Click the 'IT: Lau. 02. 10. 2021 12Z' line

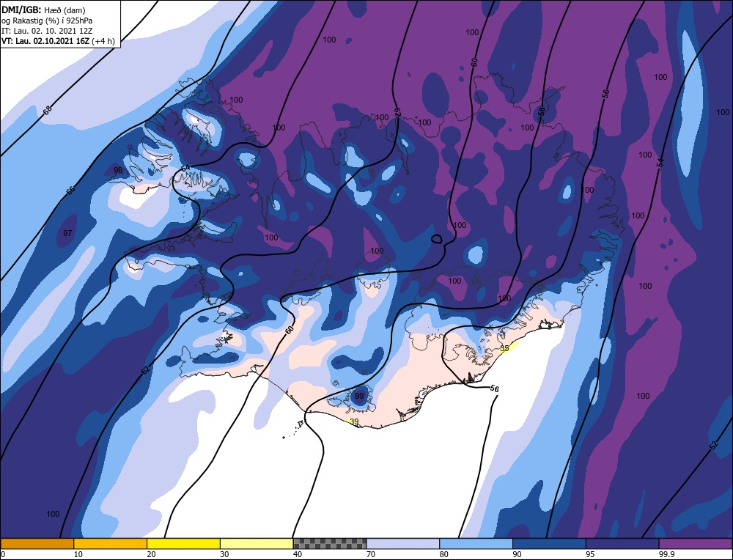[x=47, y=30]
